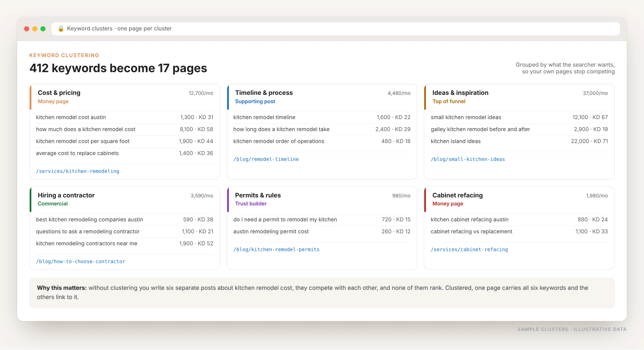
Task: Select the Hiring a contractor cluster title
Action: [x=66, y=195]
